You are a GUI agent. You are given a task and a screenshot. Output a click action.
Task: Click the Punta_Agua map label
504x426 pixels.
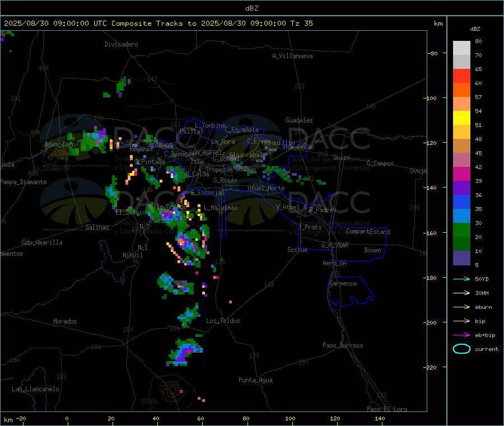tap(255, 381)
